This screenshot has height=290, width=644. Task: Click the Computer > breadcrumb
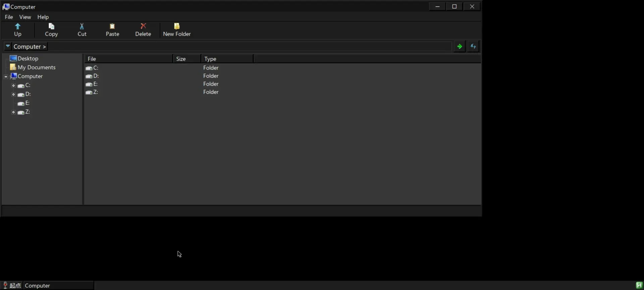click(x=30, y=46)
